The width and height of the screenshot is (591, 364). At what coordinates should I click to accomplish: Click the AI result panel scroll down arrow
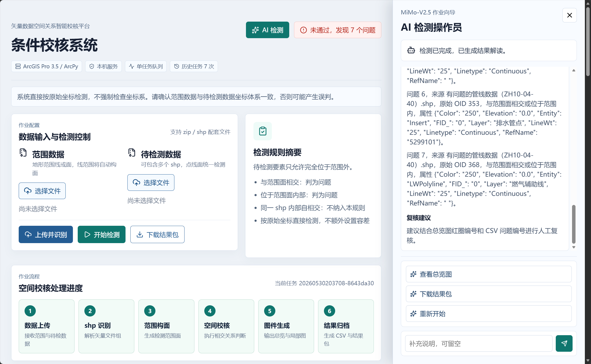(574, 247)
